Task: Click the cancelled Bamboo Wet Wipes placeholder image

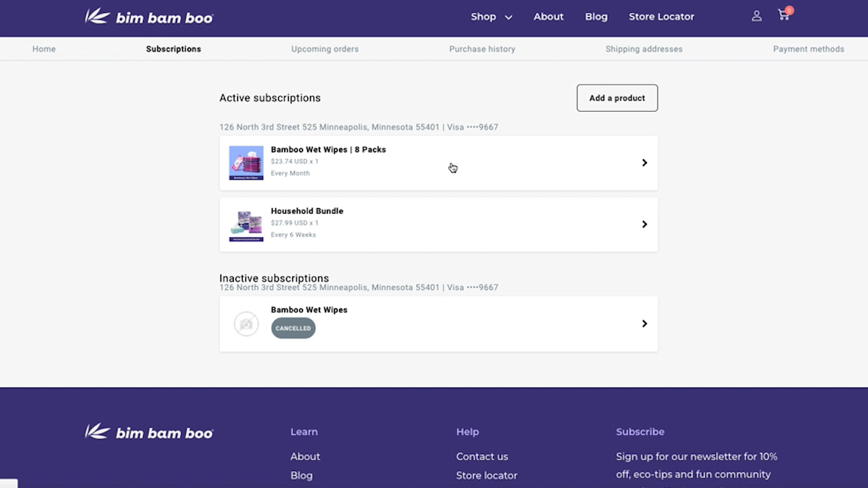Action: 246,324
